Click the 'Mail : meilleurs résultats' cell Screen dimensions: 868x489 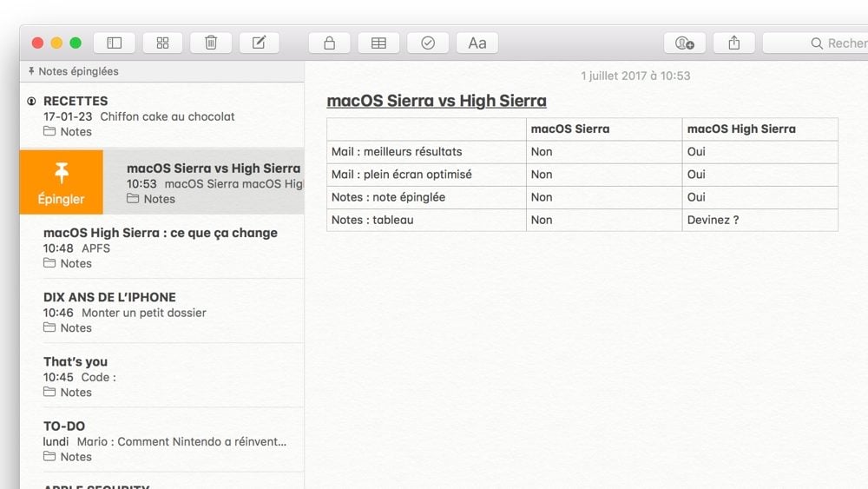point(426,152)
